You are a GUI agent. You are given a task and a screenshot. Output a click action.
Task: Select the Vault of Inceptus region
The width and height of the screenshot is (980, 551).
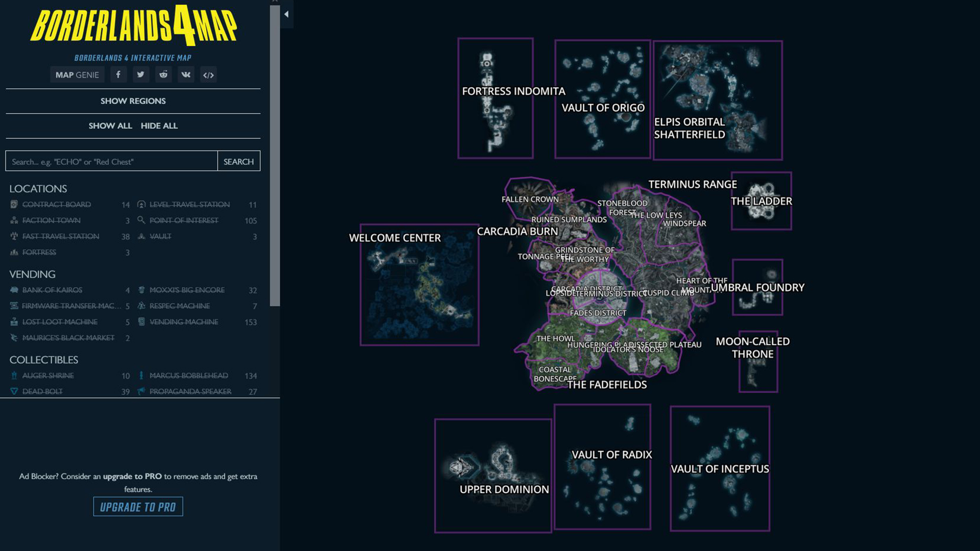point(720,468)
